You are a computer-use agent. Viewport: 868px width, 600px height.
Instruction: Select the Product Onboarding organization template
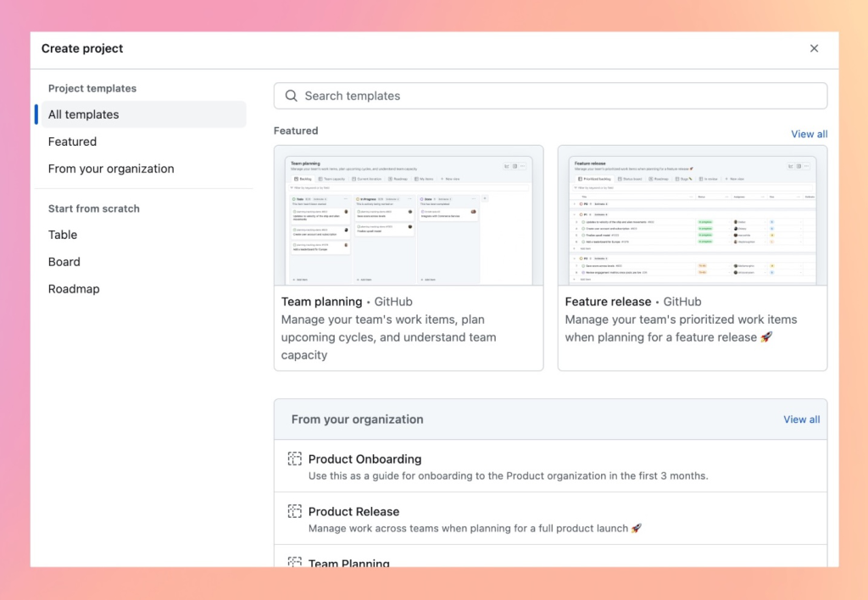pyautogui.click(x=364, y=458)
